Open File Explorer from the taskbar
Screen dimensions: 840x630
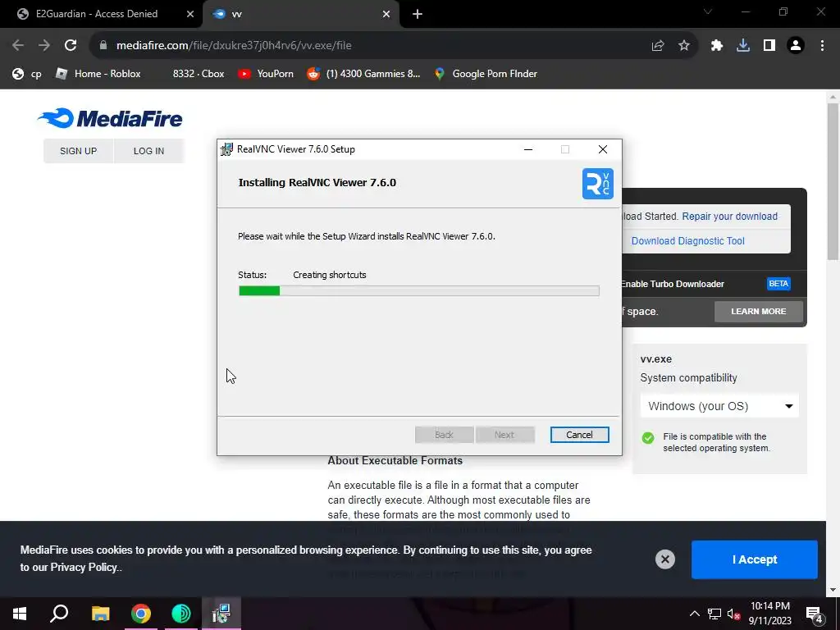point(100,614)
